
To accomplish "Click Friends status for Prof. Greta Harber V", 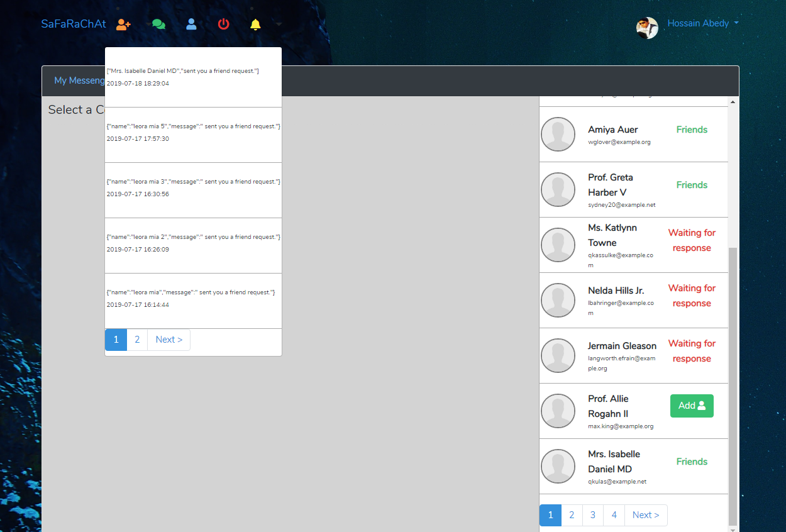I will click(692, 185).
